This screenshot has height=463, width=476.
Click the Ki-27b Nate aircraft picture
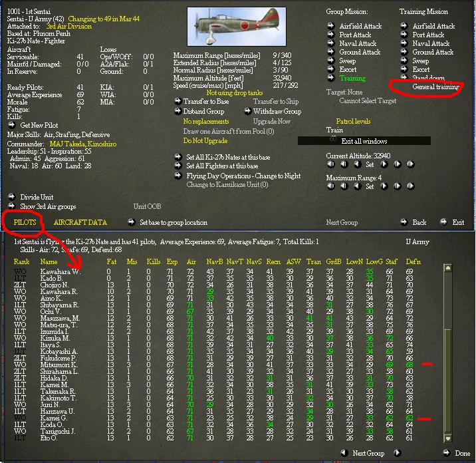coord(237,27)
